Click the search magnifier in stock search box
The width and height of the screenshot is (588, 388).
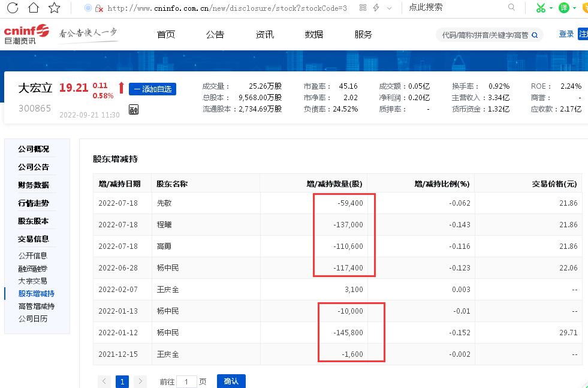click(x=535, y=35)
